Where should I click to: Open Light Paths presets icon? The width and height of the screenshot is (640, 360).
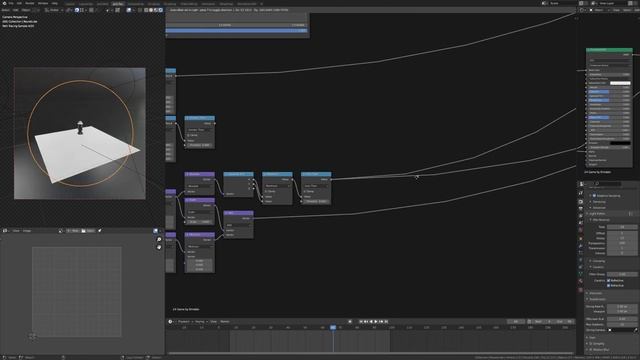631,213
